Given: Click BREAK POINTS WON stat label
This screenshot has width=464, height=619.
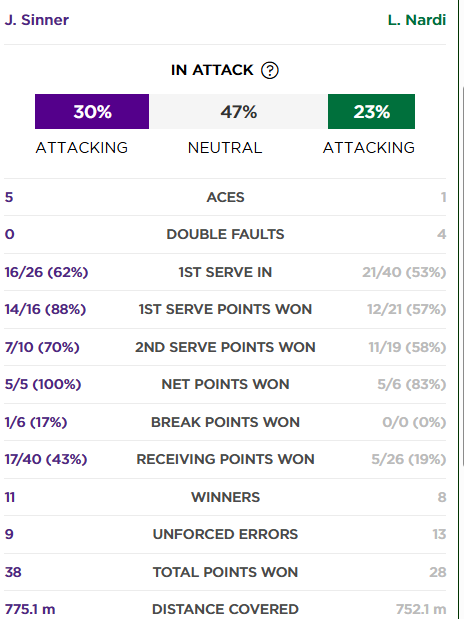Looking at the screenshot, I should (x=225, y=422).
